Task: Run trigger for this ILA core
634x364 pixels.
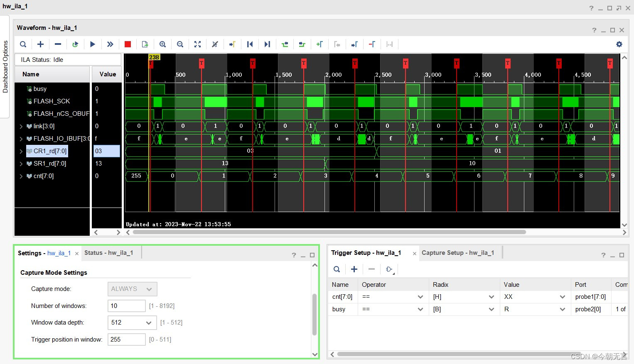Action: [93, 44]
